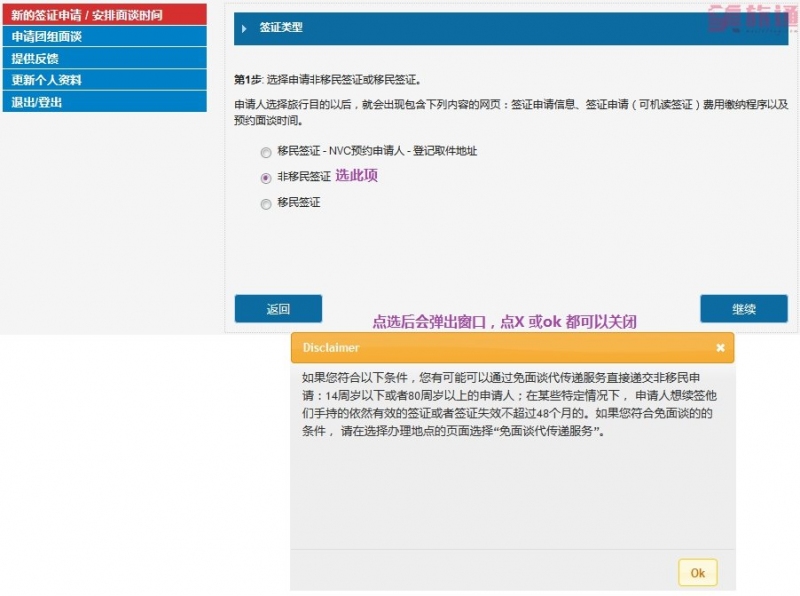
Task: Select the 非移民签证 radio button
Action: tap(266, 178)
